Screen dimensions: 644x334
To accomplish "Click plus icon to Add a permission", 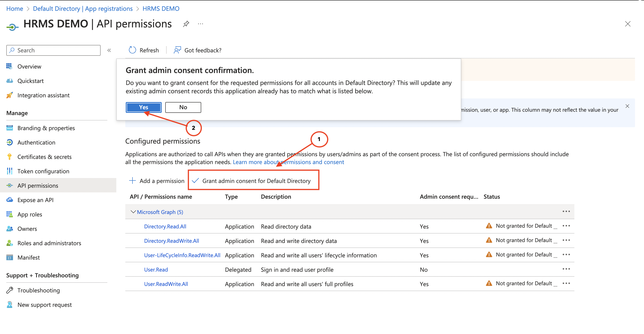I will [x=132, y=181].
